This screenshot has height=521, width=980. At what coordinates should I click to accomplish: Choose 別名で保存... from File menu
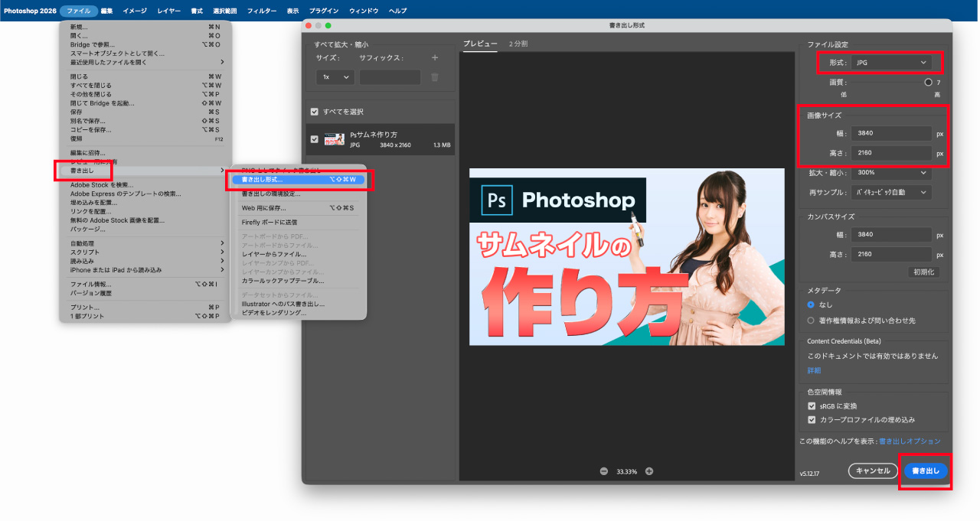tap(147, 121)
